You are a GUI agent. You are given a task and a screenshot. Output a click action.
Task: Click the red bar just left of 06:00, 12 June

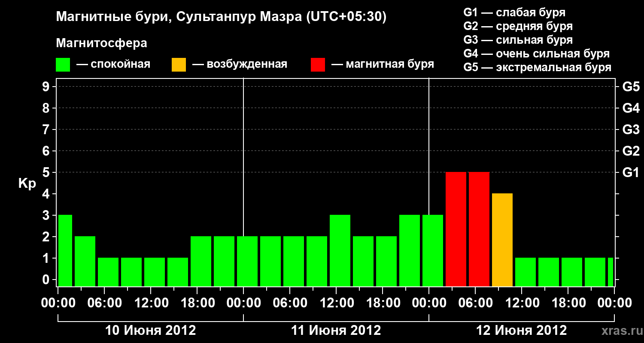click(456, 229)
